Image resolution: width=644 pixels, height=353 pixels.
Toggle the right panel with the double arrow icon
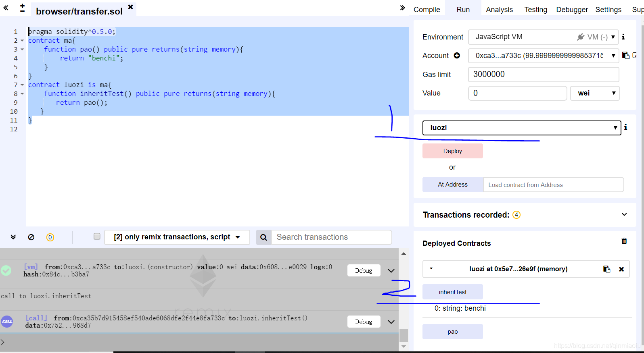coord(402,8)
